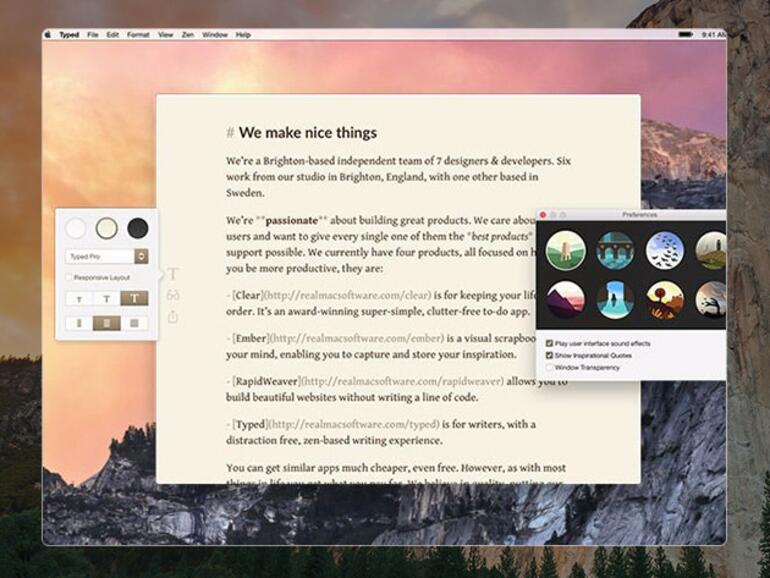Choose the medium text size button
The image size is (770, 578).
point(107,299)
